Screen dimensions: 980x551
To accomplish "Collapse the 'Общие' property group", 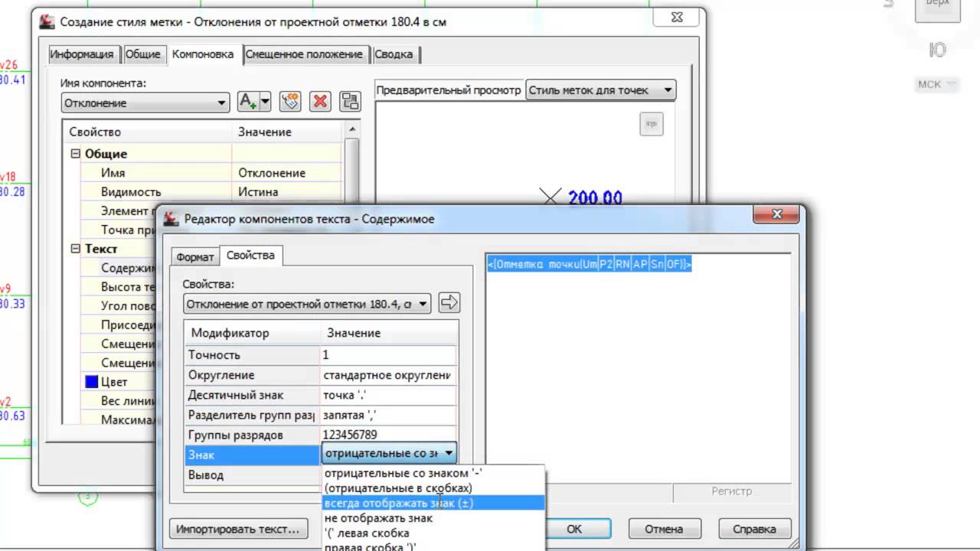I will pyautogui.click(x=75, y=154).
